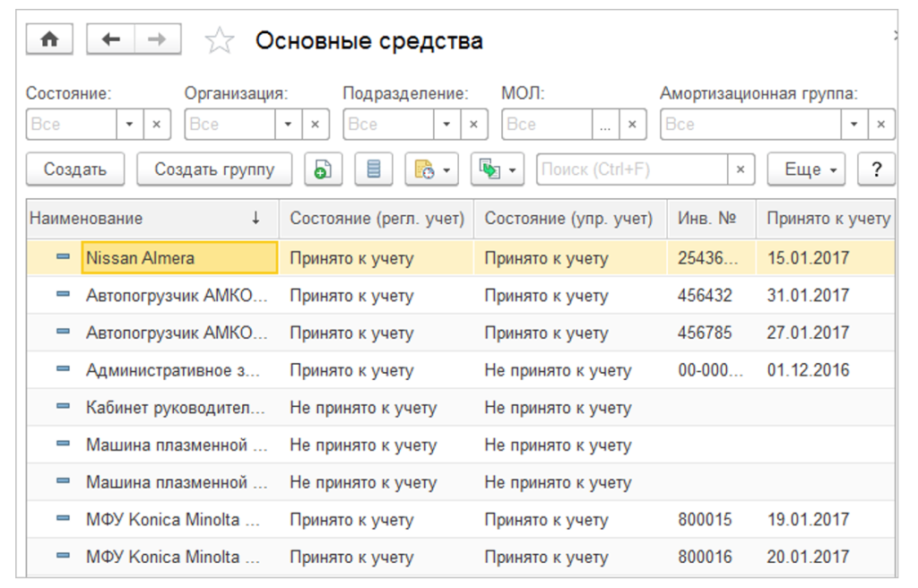Focus the Поиск (Ctrl+F) search field
This screenshot has width=918, height=588.
(x=632, y=169)
